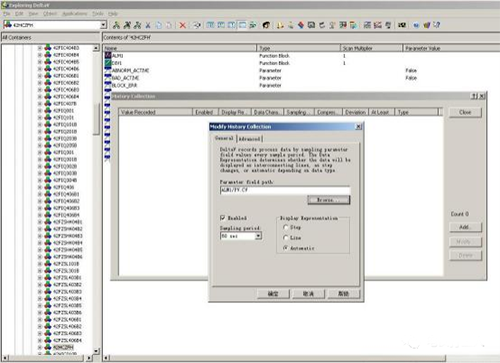Click the DBV1 function block icon
The height and width of the screenshot is (363, 500).
coord(108,63)
